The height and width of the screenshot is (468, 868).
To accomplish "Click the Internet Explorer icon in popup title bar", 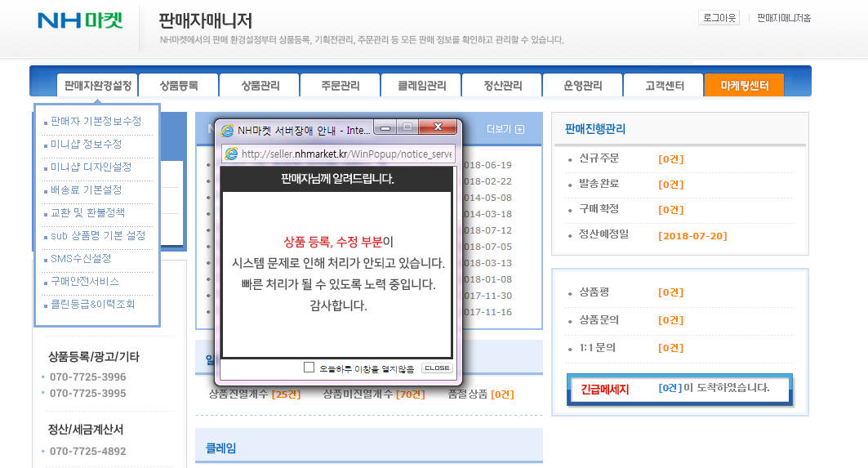I will click(228, 130).
